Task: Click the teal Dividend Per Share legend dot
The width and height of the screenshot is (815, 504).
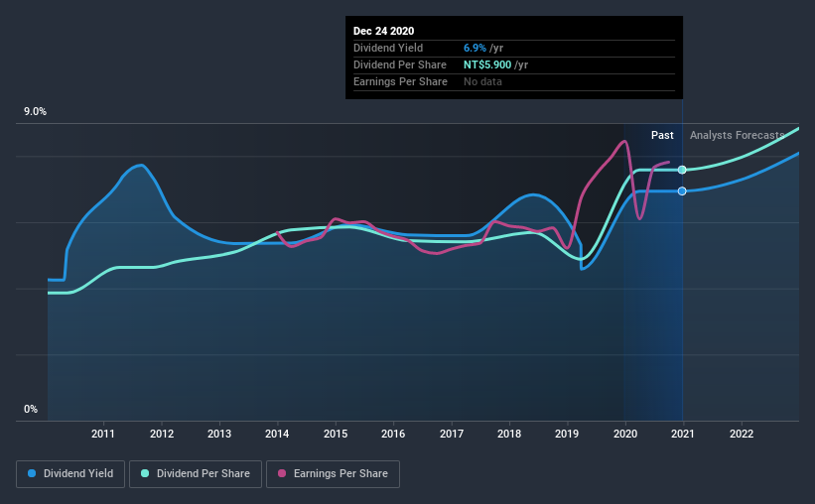Action: (x=145, y=473)
